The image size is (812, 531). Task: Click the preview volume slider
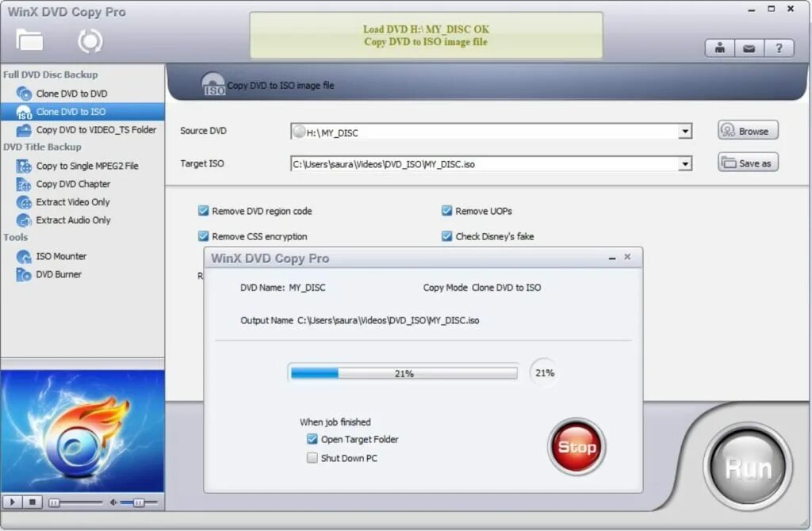click(138, 502)
